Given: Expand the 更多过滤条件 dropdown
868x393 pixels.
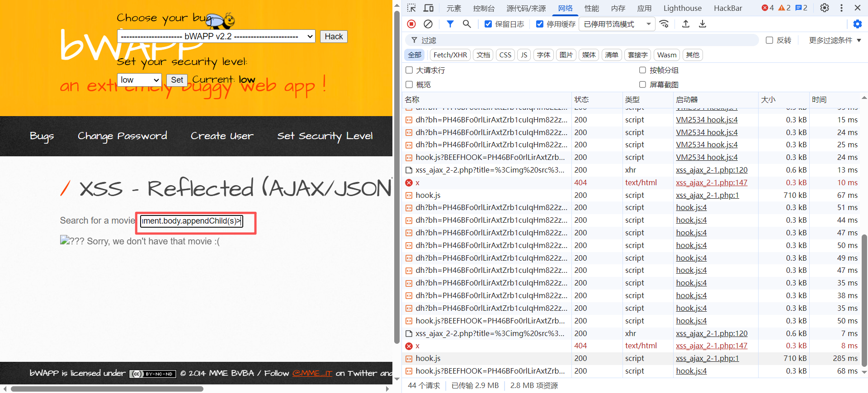Looking at the screenshot, I should click(x=835, y=40).
